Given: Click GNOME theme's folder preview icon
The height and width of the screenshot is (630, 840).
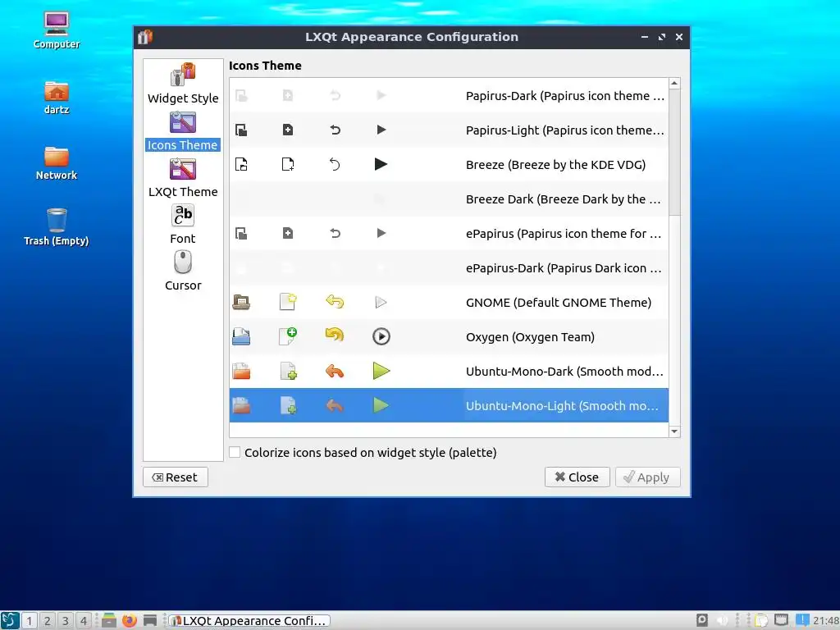Looking at the screenshot, I should (242, 302).
